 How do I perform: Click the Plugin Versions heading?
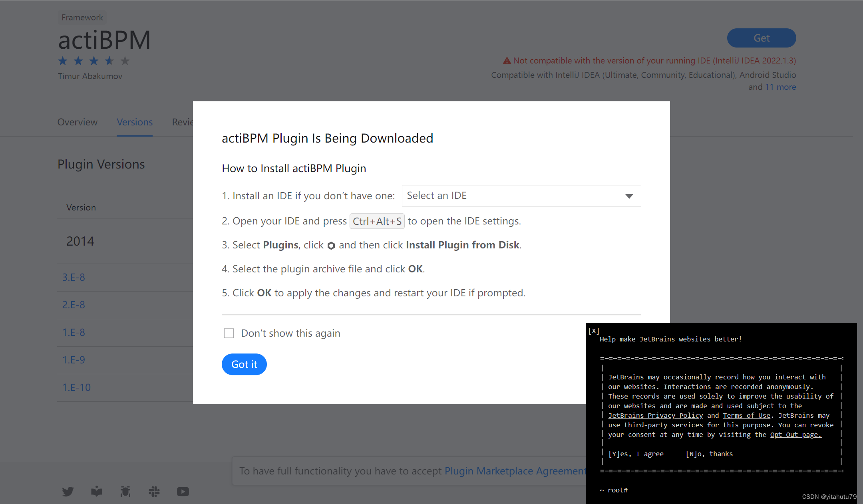(x=101, y=164)
